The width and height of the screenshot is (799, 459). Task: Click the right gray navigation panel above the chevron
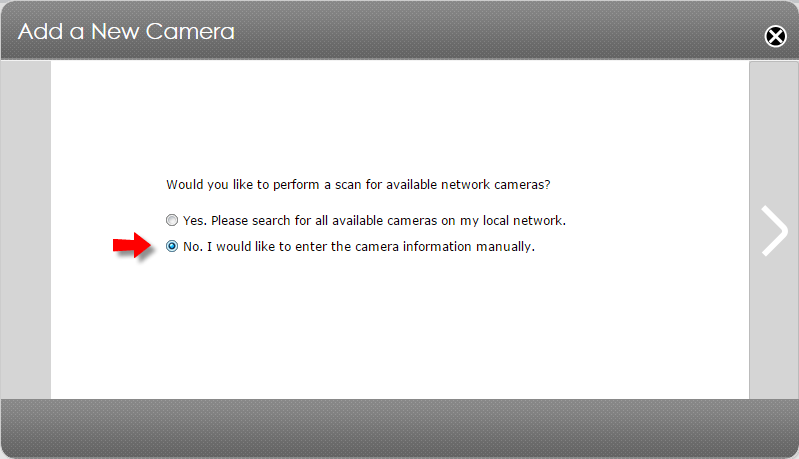click(774, 132)
